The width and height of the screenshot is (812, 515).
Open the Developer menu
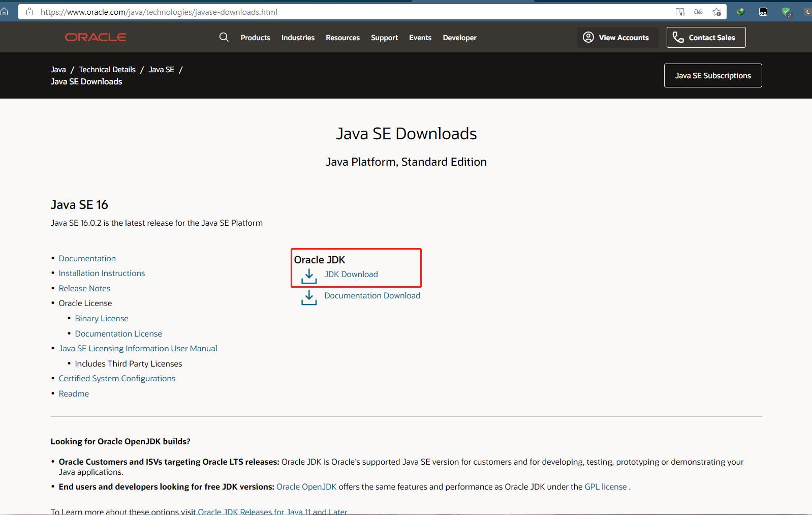(x=459, y=38)
